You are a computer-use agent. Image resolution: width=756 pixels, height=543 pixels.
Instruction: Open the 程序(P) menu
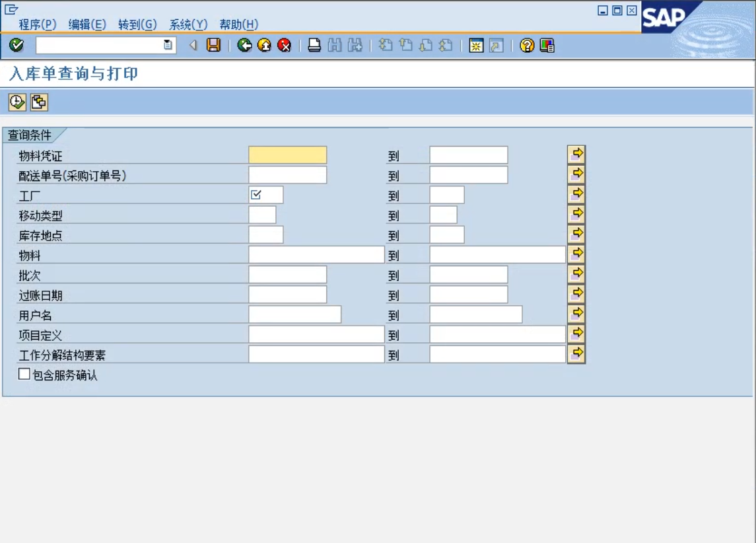[x=38, y=24]
